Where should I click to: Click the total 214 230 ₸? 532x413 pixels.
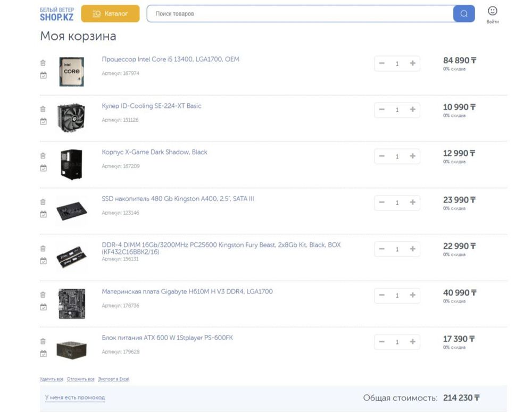coord(461,398)
